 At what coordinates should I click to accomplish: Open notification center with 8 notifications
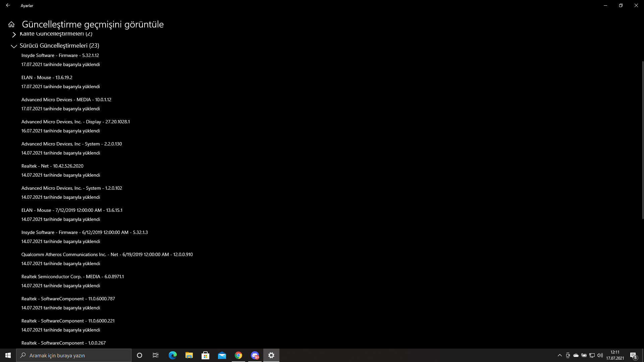pos(633,355)
